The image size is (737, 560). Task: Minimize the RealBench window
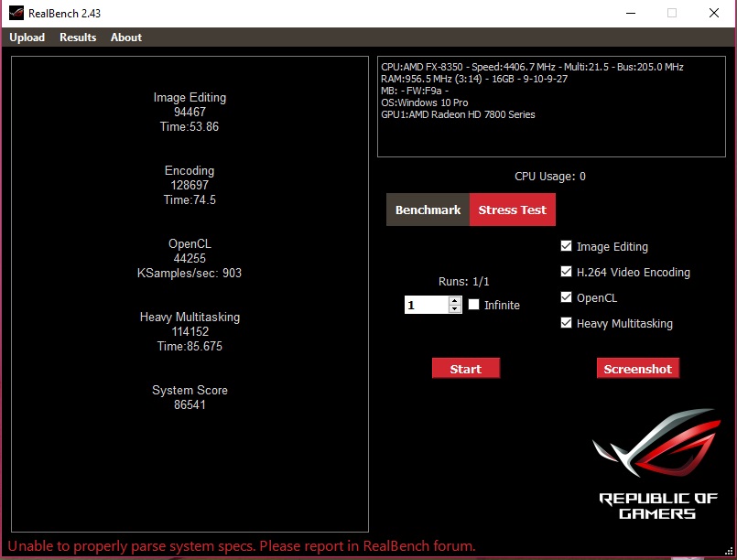tap(630, 13)
